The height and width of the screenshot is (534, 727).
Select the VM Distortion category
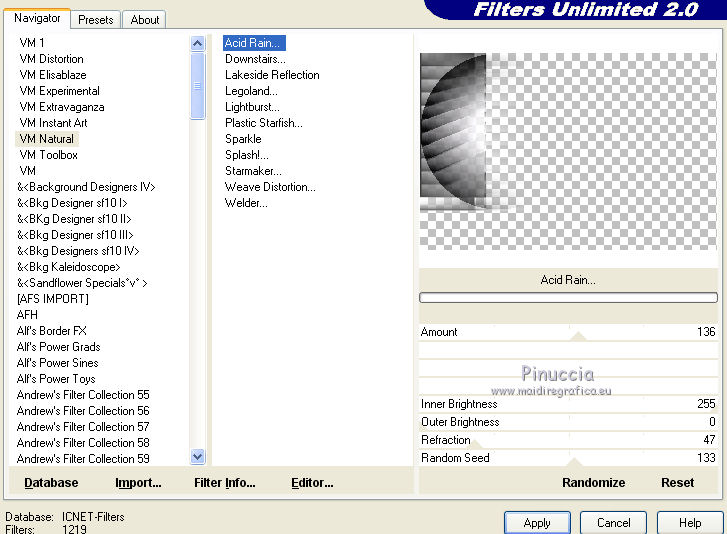click(x=51, y=59)
